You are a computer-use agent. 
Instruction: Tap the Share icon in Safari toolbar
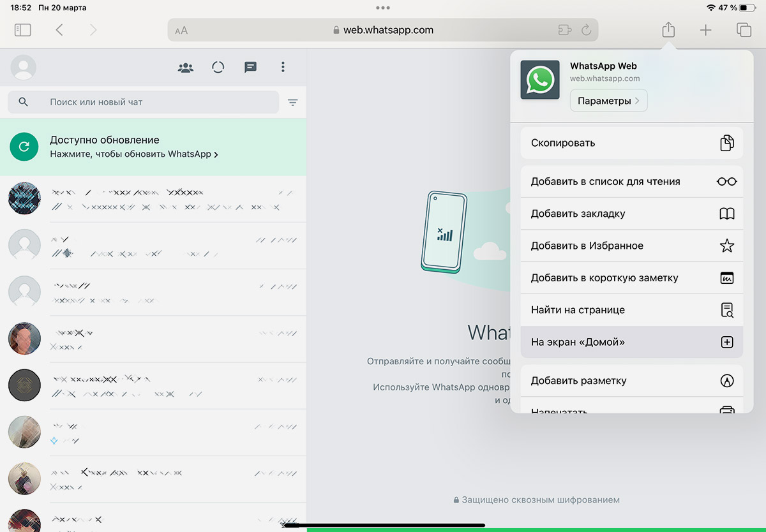(x=668, y=29)
